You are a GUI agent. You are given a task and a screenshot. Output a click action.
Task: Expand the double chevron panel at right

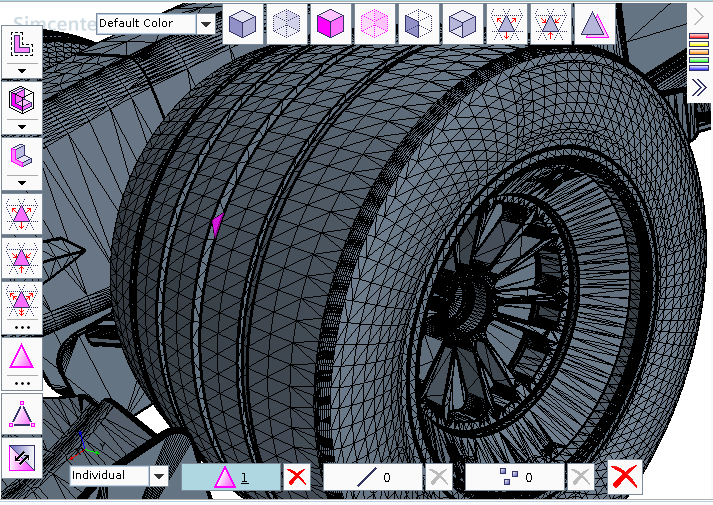point(699,88)
